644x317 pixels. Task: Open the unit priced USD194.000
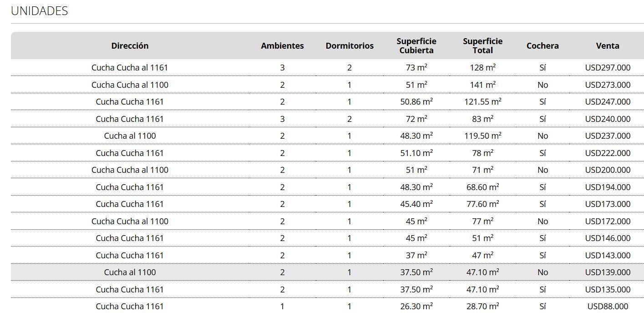click(327, 187)
